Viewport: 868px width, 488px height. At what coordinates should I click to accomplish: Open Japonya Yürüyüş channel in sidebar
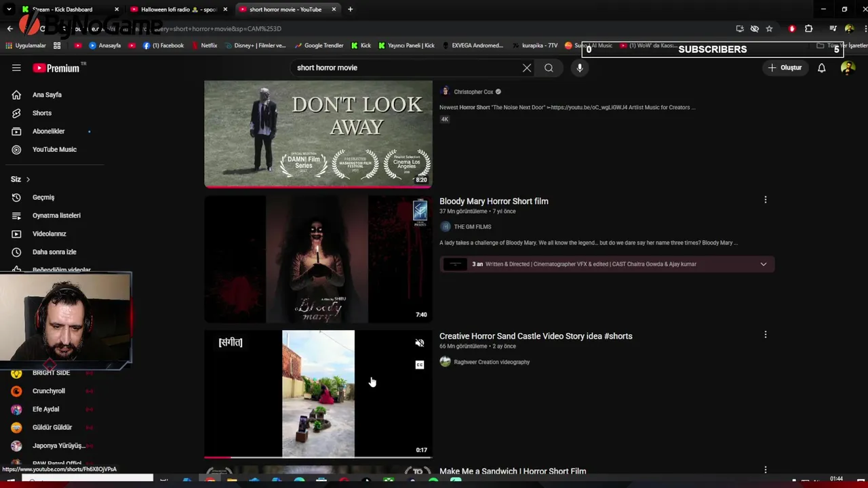(x=58, y=446)
